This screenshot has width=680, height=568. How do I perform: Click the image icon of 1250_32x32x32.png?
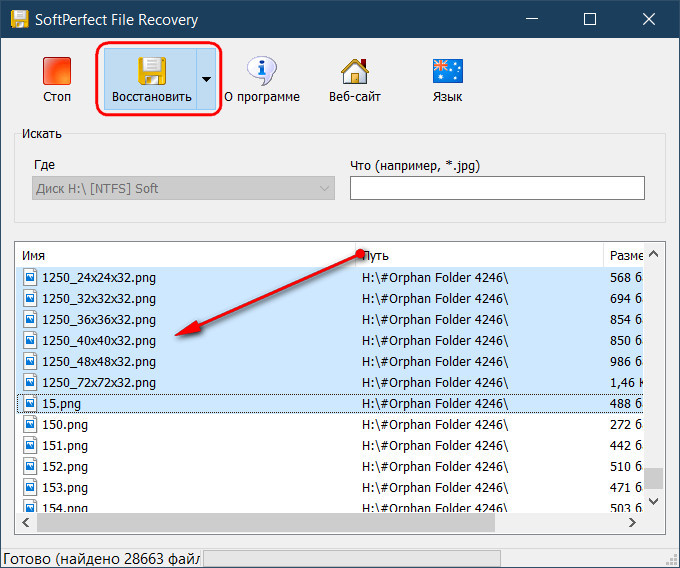click(30, 298)
